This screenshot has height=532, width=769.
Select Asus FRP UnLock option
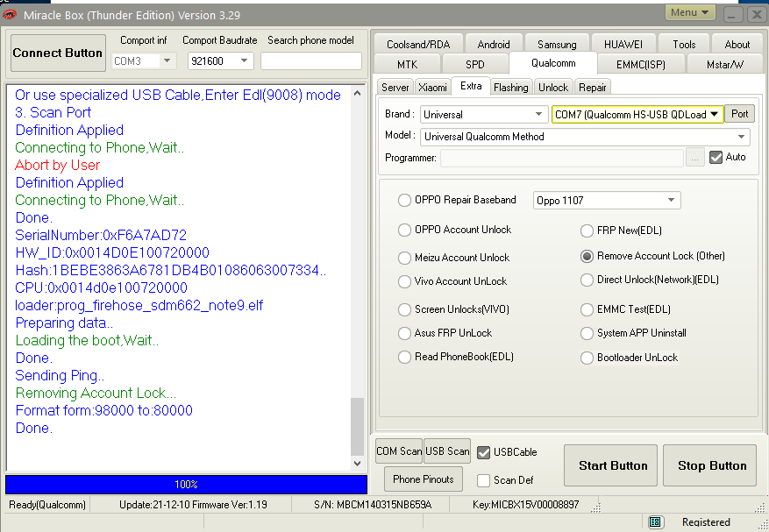(x=404, y=333)
